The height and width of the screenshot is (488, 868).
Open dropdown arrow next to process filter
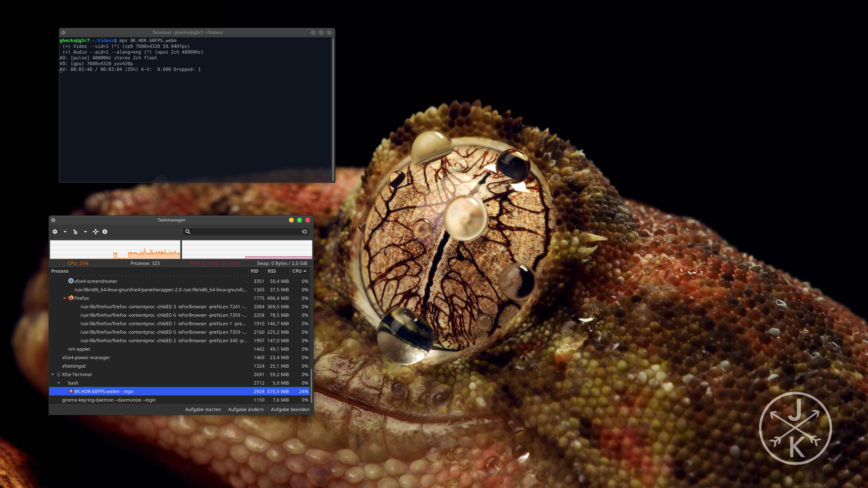(x=85, y=232)
